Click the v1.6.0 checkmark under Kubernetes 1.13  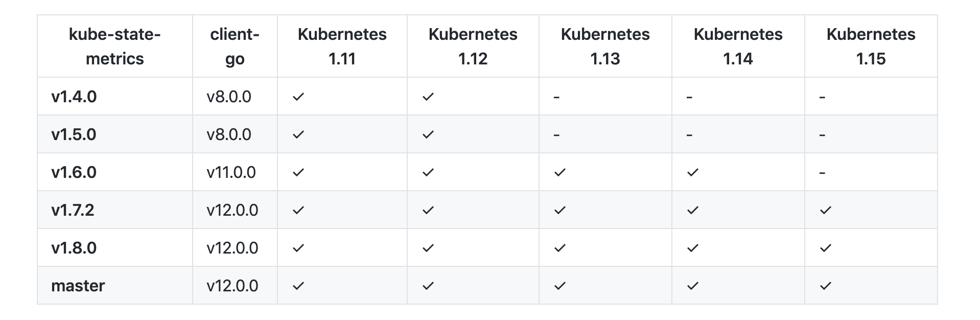560,172
